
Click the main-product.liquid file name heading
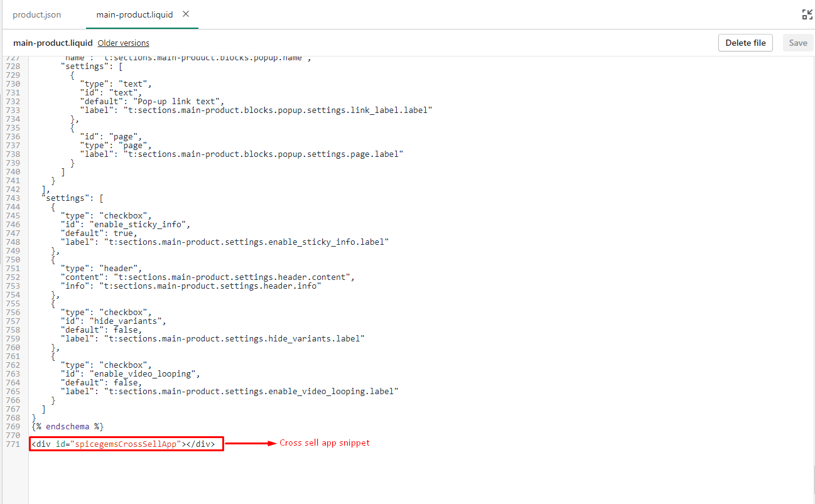point(53,43)
